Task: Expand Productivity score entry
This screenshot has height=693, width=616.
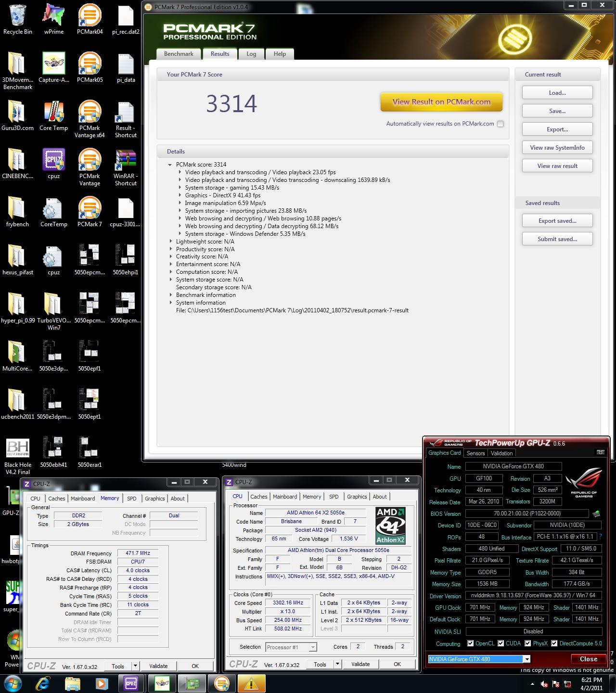Action: click(170, 249)
